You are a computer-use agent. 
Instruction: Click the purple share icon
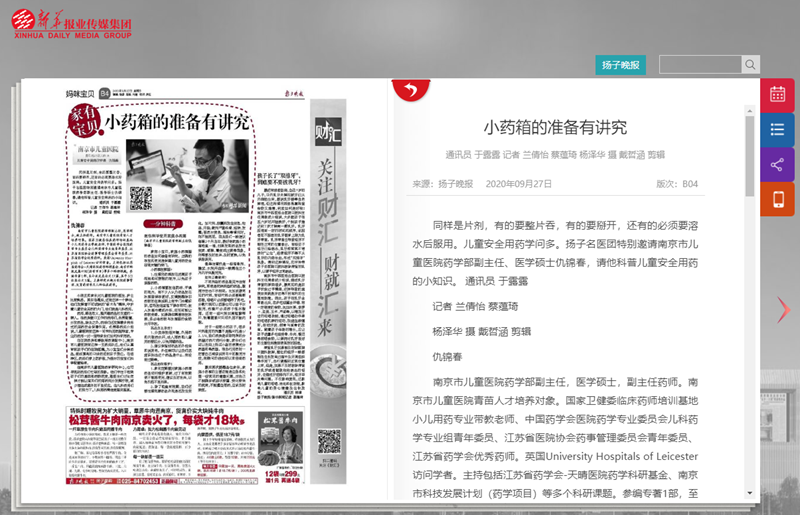point(777,164)
